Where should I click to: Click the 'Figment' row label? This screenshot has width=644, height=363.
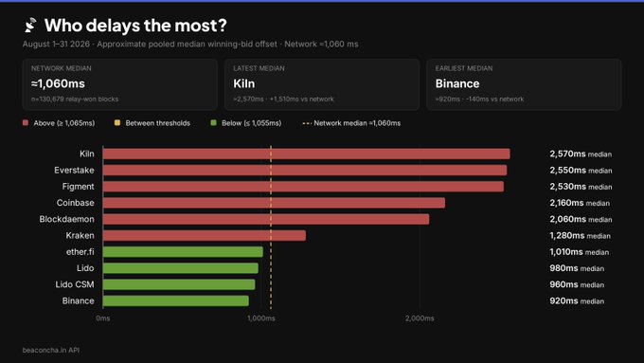(x=78, y=187)
